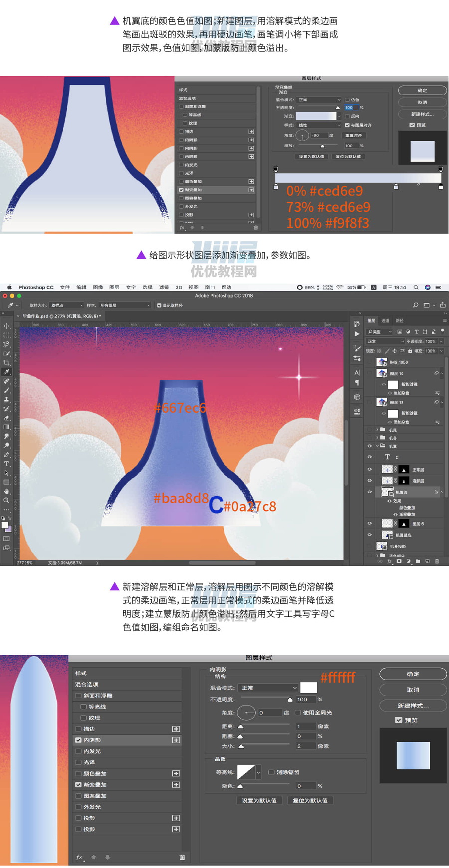Switch to the 通道 tab

[385, 321]
